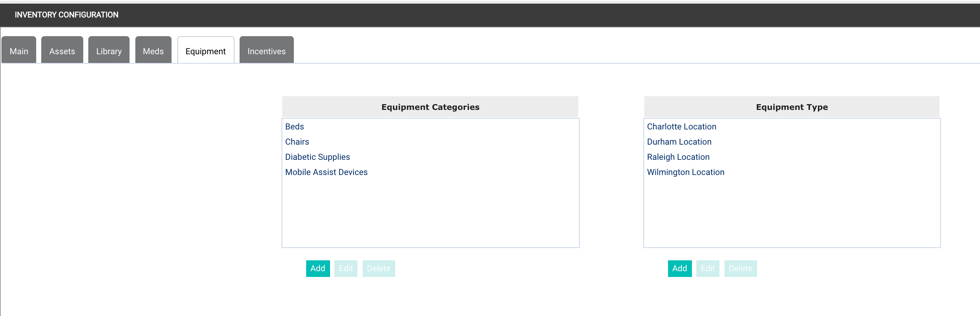Click the Inventory Configuration title
This screenshot has width=980, height=316.
click(x=67, y=15)
